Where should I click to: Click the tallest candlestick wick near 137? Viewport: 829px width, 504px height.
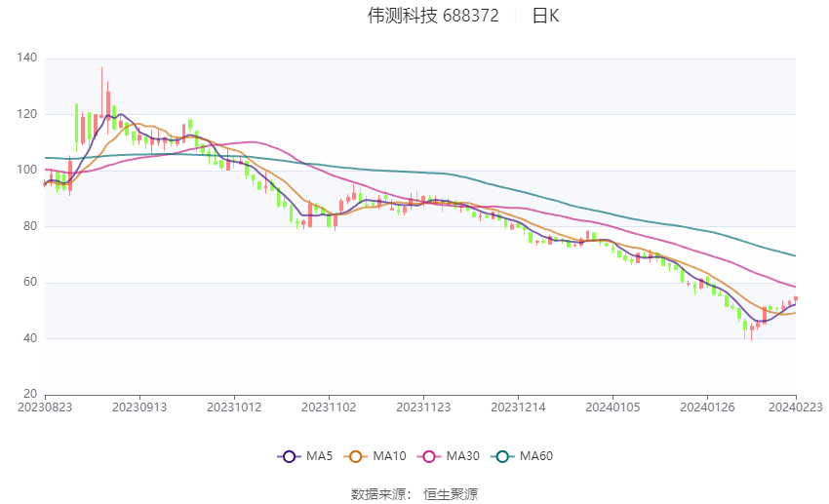[102, 93]
